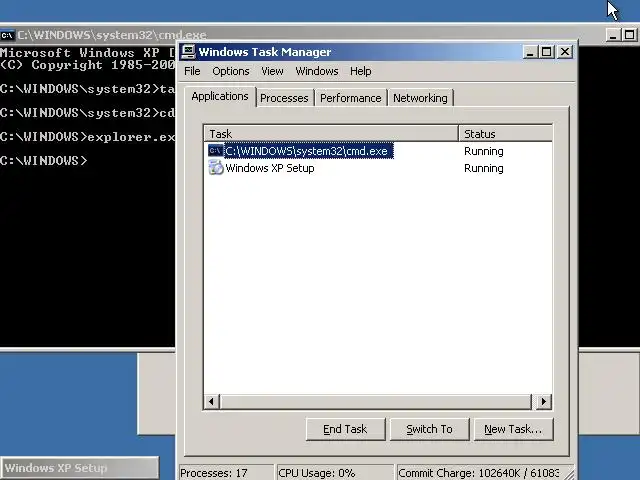
Task: Close the Task Manager window
Action: 565,52
